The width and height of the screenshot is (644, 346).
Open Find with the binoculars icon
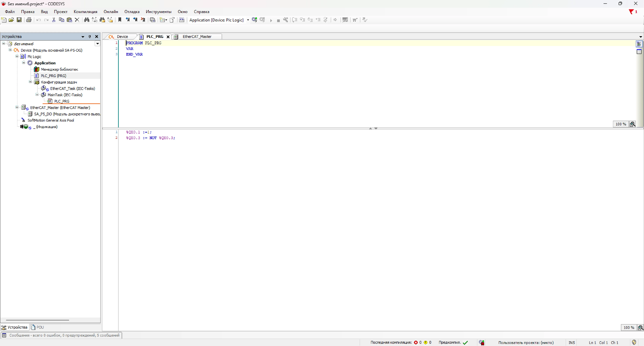87,20
